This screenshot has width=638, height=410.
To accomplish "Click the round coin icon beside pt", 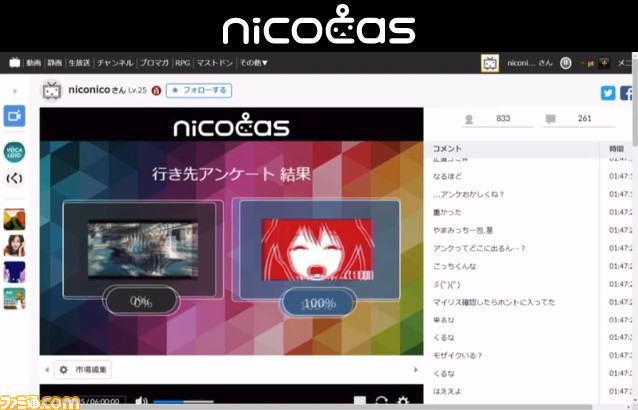I will pyautogui.click(x=566, y=63).
